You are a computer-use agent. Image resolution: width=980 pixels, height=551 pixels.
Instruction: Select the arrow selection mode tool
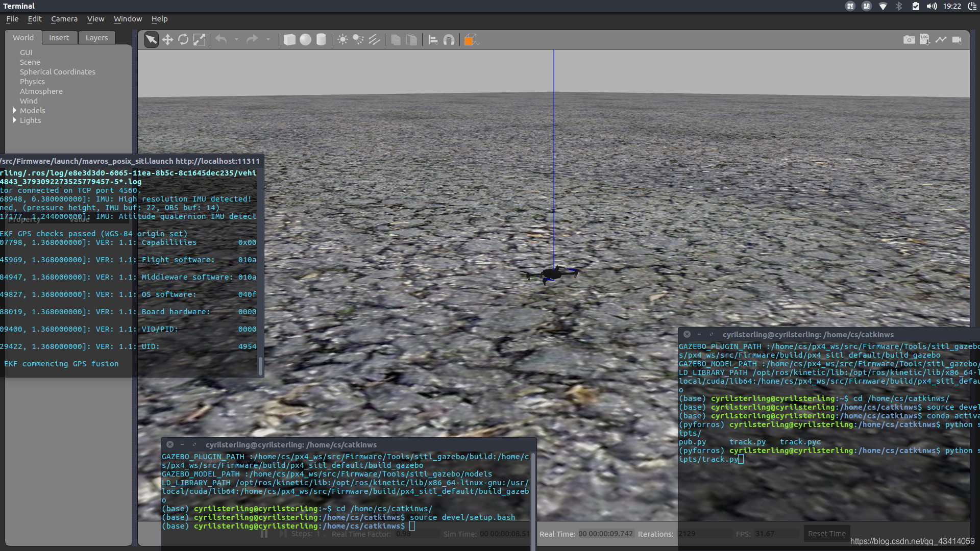[x=151, y=40]
